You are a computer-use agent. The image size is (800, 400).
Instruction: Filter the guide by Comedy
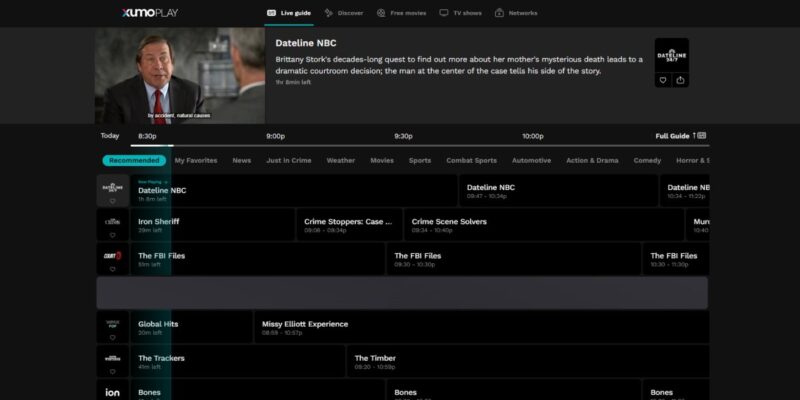click(x=647, y=160)
